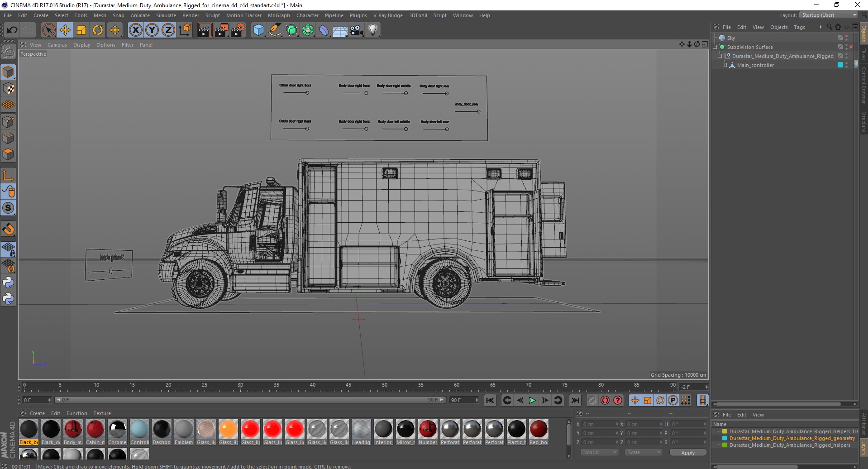Open the World coordinate dropdown
Image resolution: width=868 pixels, height=469 pixels.
600,452
